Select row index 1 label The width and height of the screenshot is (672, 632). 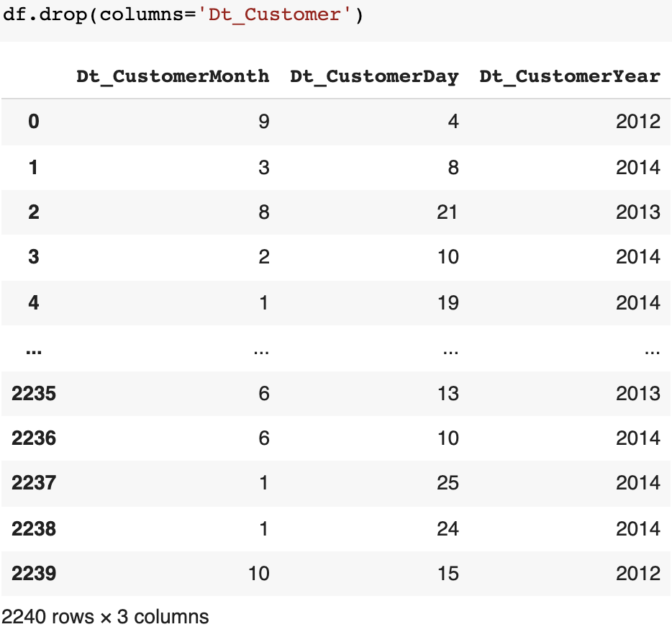33,167
